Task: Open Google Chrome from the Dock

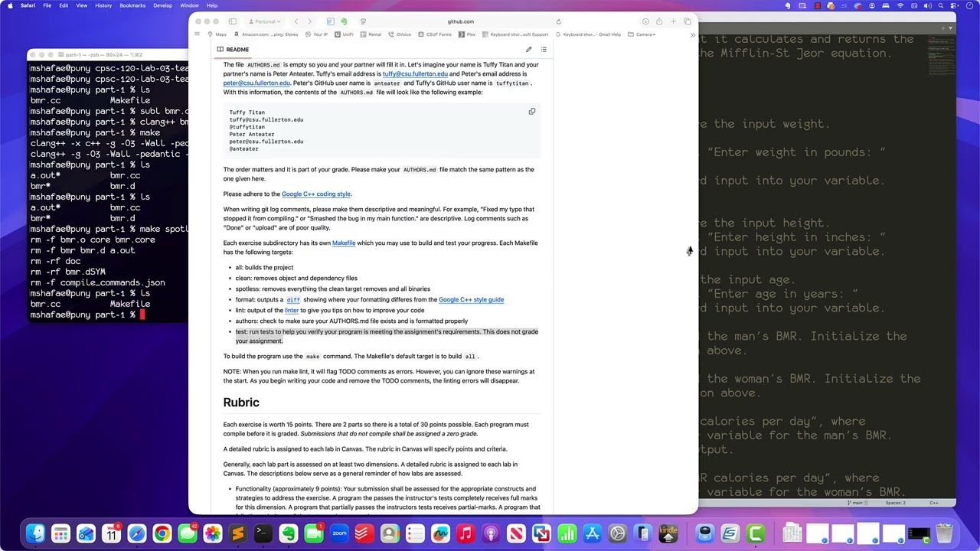Action: click(162, 533)
